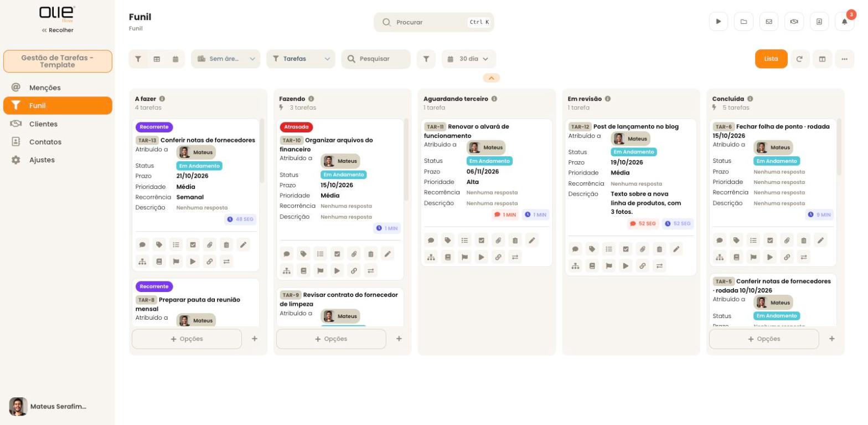The image size is (868, 425).
Task: Switch to the table view icon
Action: pyautogui.click(x=157, y=59)
